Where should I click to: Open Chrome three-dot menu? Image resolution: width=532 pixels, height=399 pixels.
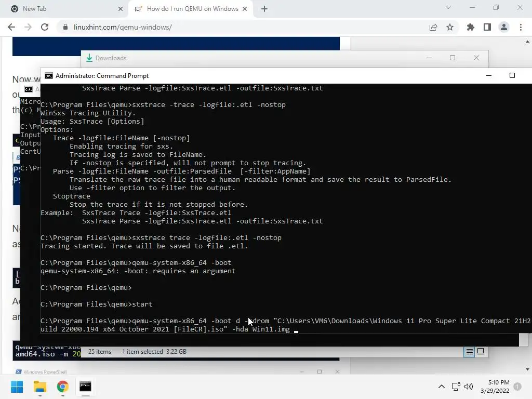(x=521, y=27)
